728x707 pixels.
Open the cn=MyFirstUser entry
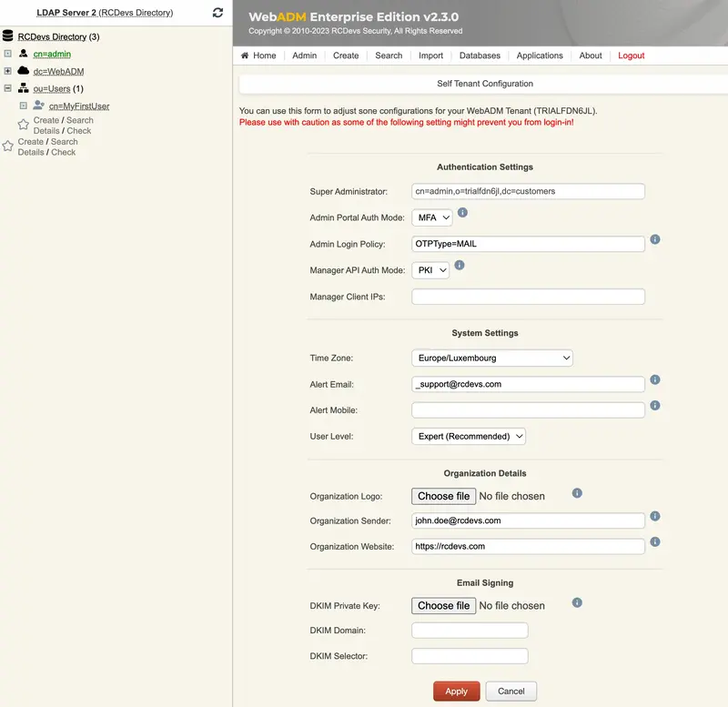point(79,106)
